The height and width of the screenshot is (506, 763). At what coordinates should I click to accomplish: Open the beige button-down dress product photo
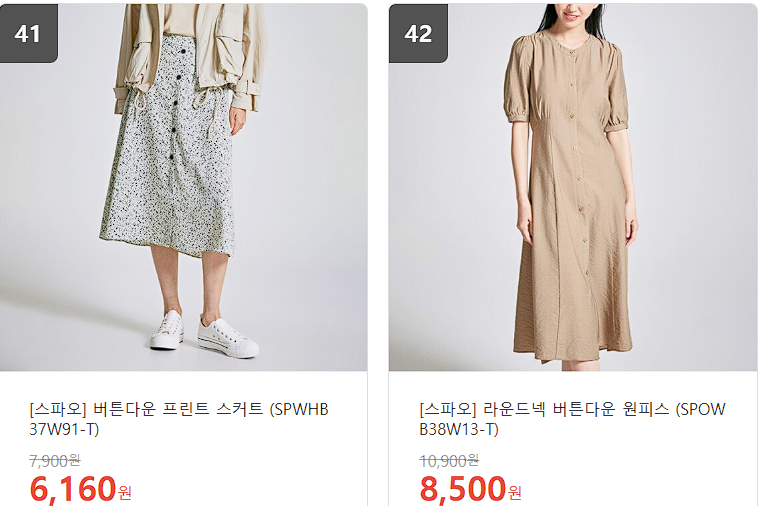[573, 187]
